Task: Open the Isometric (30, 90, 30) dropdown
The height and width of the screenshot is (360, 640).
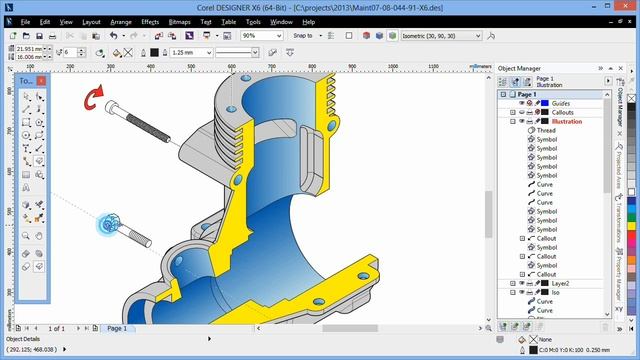Action: point(478,36)
